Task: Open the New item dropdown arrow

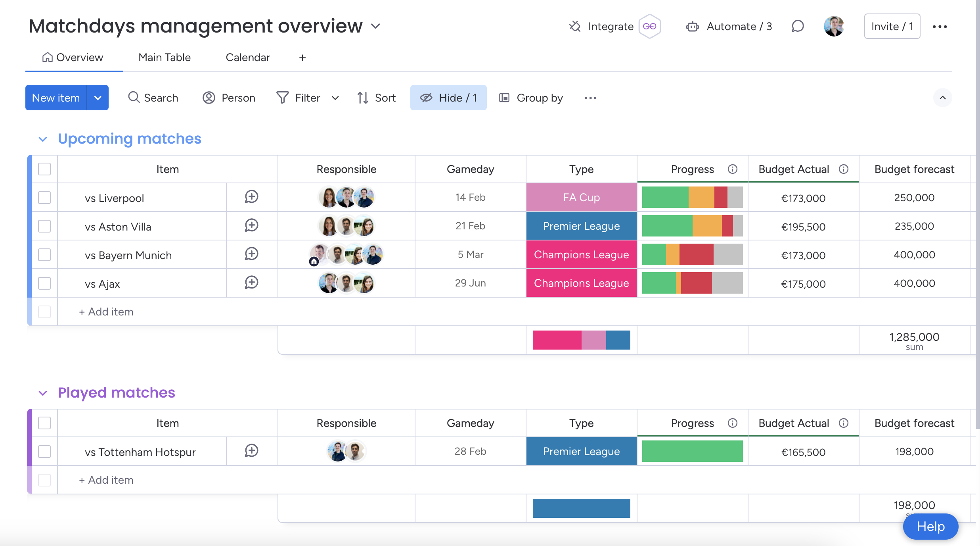Action: [x=98, y=98]
